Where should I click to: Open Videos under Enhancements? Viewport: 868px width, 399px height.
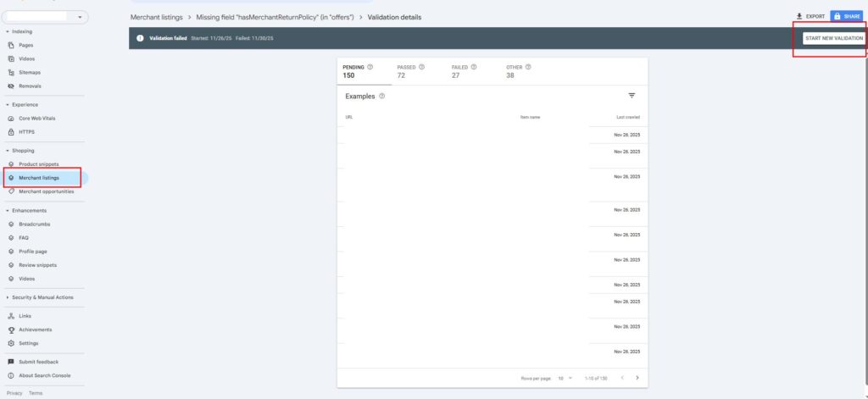26,279
